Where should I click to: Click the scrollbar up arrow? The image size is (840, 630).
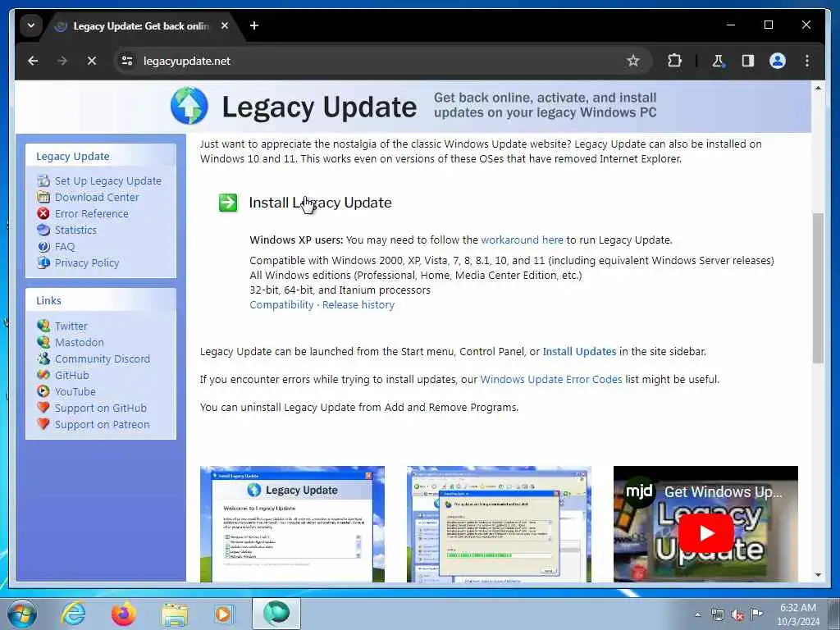[818, 88]
